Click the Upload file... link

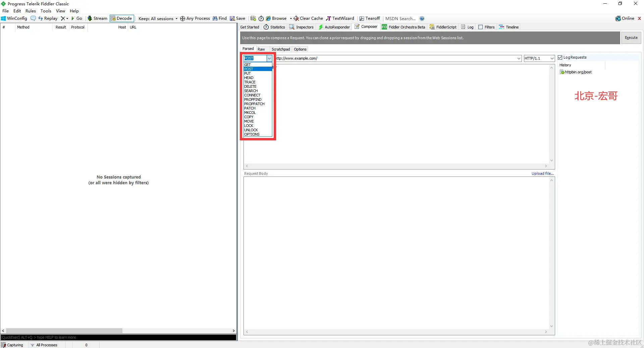(x=543, y=173)
